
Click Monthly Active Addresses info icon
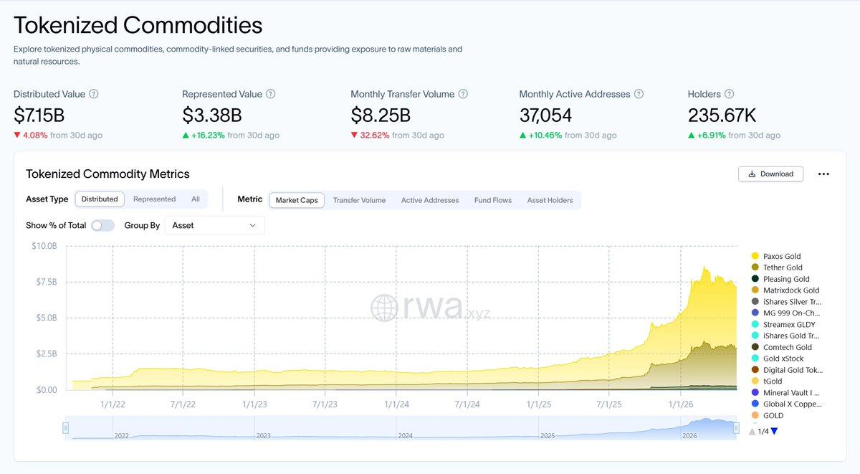pos(639,94)
